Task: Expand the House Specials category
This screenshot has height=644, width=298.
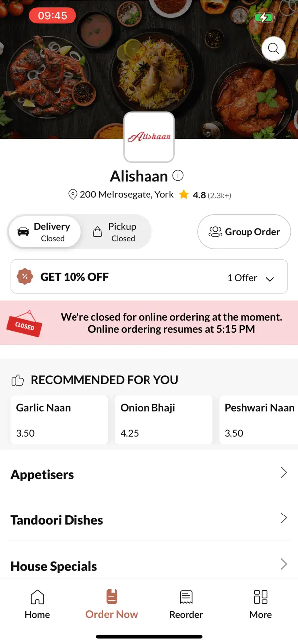Action: click(x=149, y=564)
